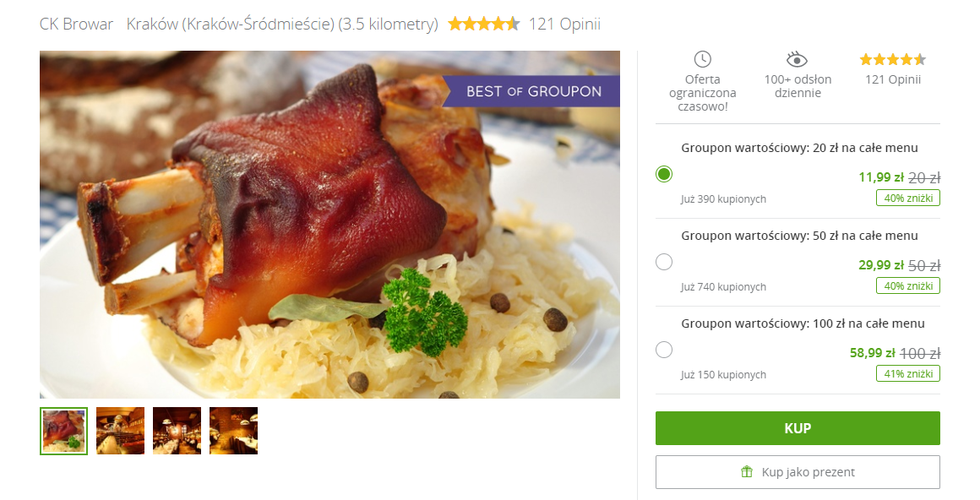Open 121 Opinii link under sidebar stars
Viewport: 980px width, 500px height.
pos(892,79)
